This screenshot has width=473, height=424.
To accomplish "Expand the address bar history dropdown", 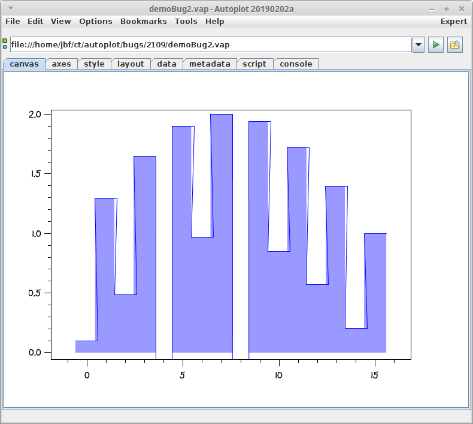I will pos(418,45).
